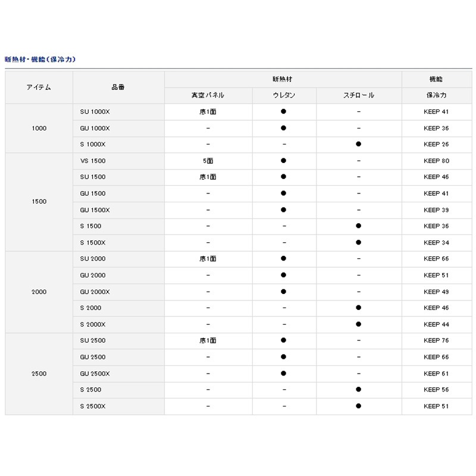Click the 断熱材・機能(保冷力) section title
476x476 pixels.
[x=40, y=59]
